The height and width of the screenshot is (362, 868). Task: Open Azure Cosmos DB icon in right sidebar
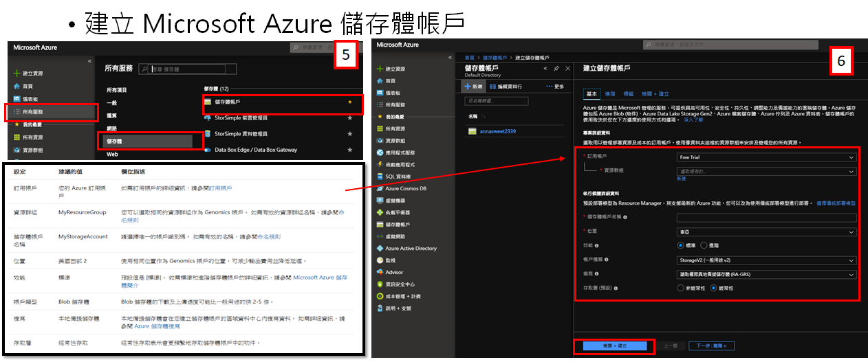click(x=380, y=188)
